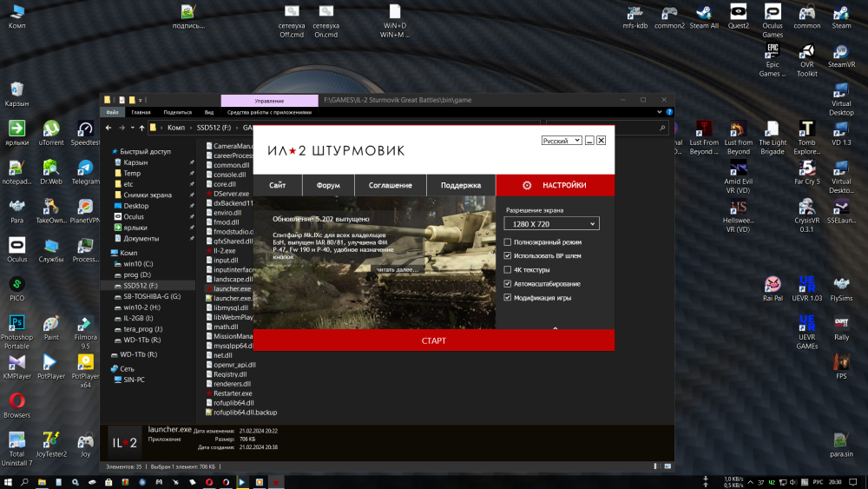
Task: Toggle Автомасштабирование checkbox
Action: click(508, 283)
